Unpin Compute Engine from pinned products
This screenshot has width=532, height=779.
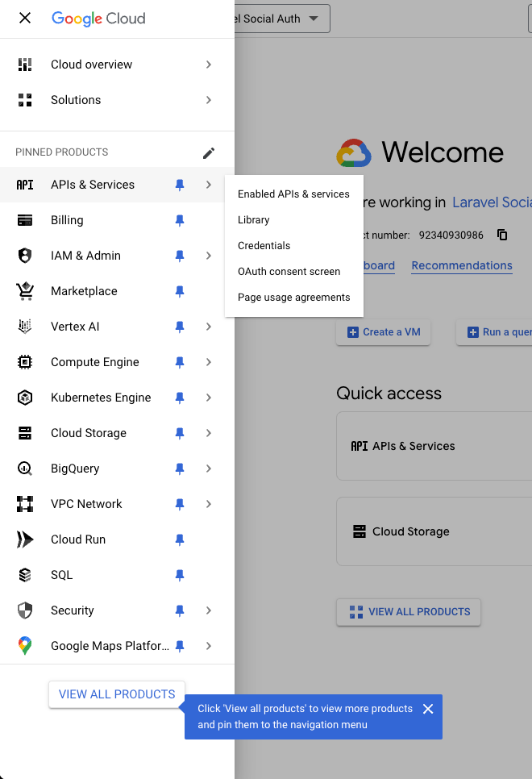coord(180,362)
